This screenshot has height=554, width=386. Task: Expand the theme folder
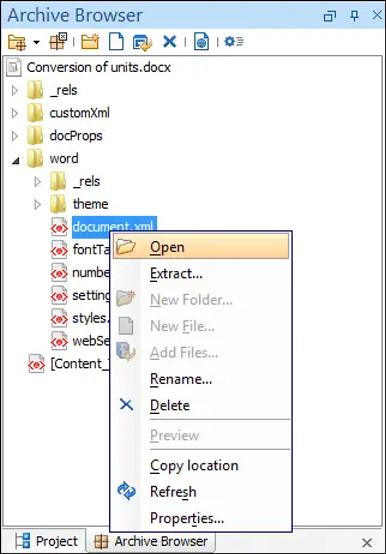click(x=37, y=204)
